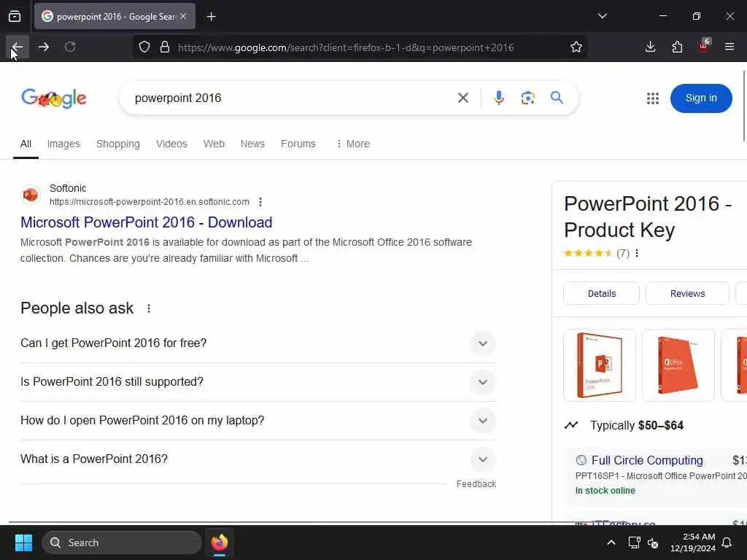The height and width of the screenshot is (560, 747).
Task: Click the 'In stock online' text
Action: click(x=605, y=491)
